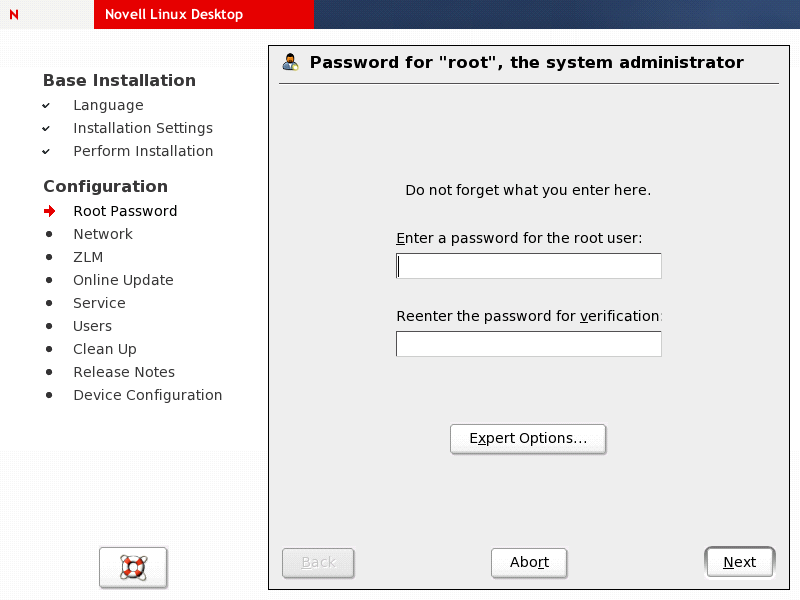Click the Device Configuration step
800x600 pixels.
pos(147,395)
